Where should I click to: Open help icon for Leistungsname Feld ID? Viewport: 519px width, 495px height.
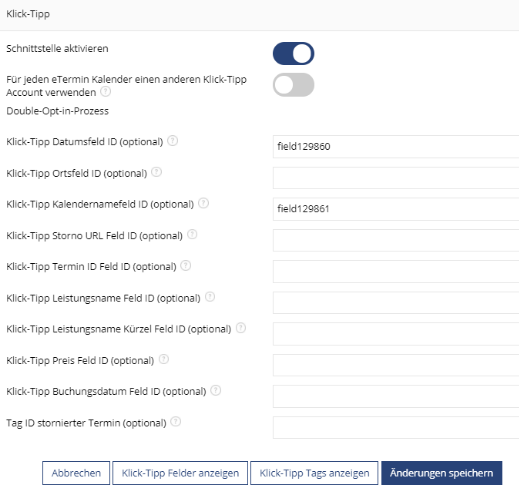click(x=210, y=297)
